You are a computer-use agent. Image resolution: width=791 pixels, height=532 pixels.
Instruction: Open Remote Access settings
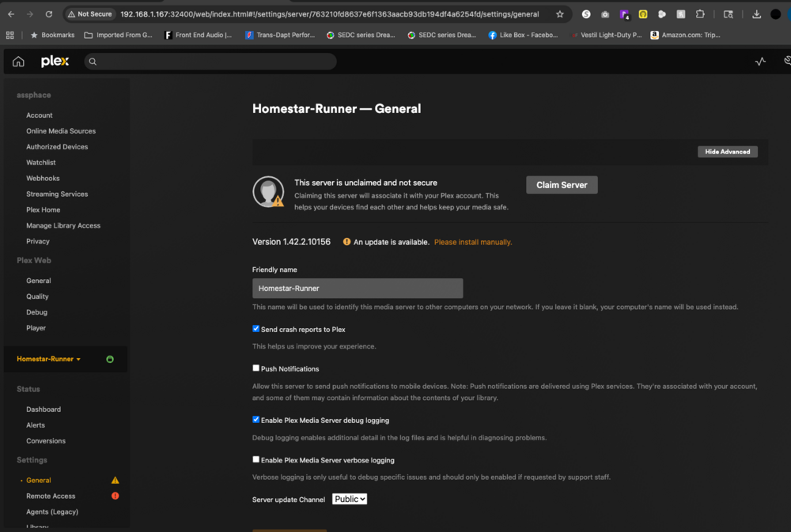[51, 496]
